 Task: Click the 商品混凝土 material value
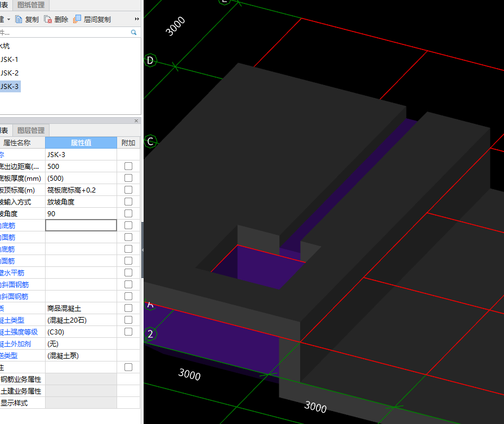pos(81,308)
